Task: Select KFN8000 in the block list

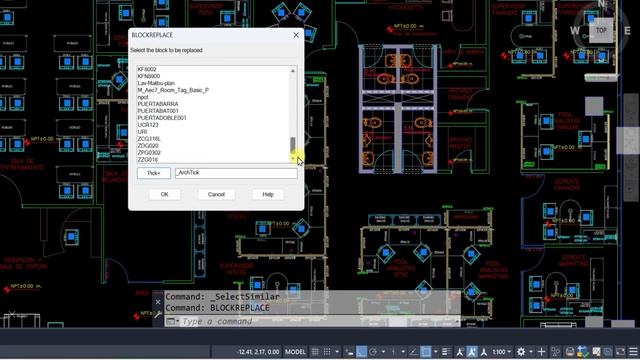Action: 149,76
